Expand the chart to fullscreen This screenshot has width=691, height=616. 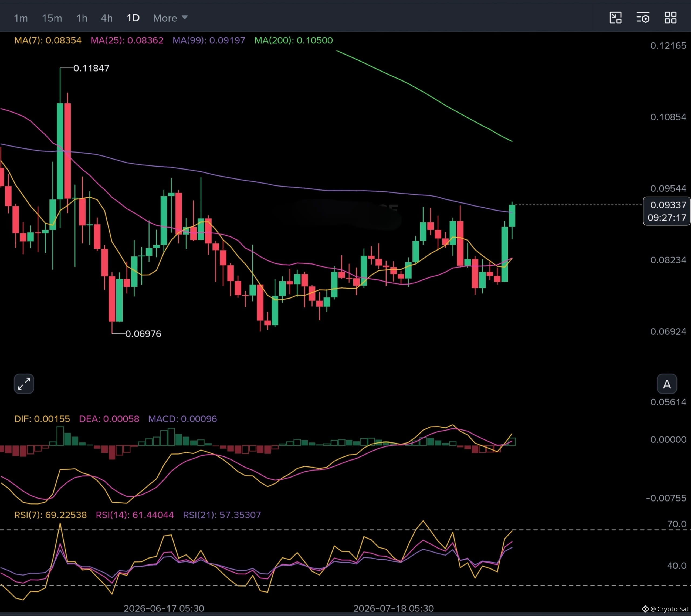[24, 384]
